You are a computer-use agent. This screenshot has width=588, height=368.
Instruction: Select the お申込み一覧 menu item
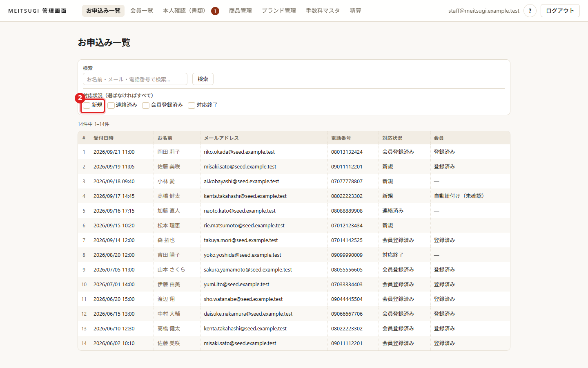point(103,11)
